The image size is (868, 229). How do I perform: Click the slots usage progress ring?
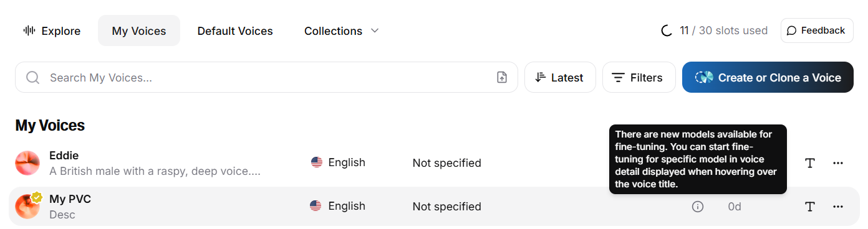click(x=667, y=30)
